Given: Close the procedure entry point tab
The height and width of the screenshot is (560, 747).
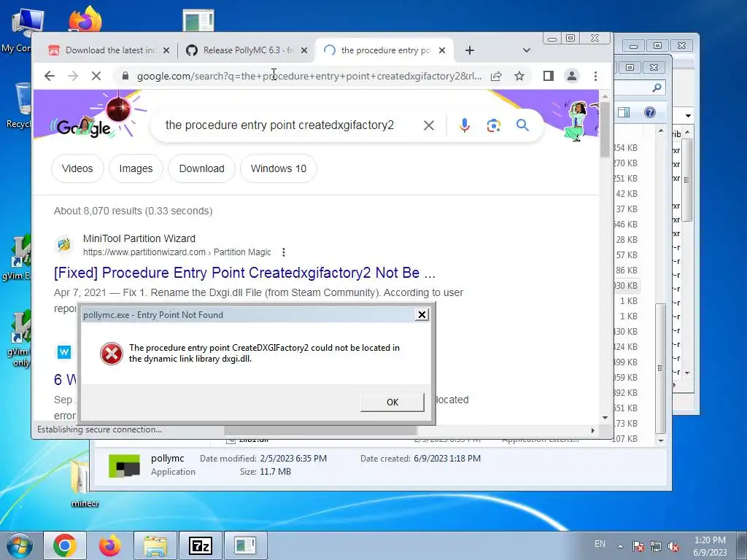Looking at the screenshot, I should pos(441,50).
